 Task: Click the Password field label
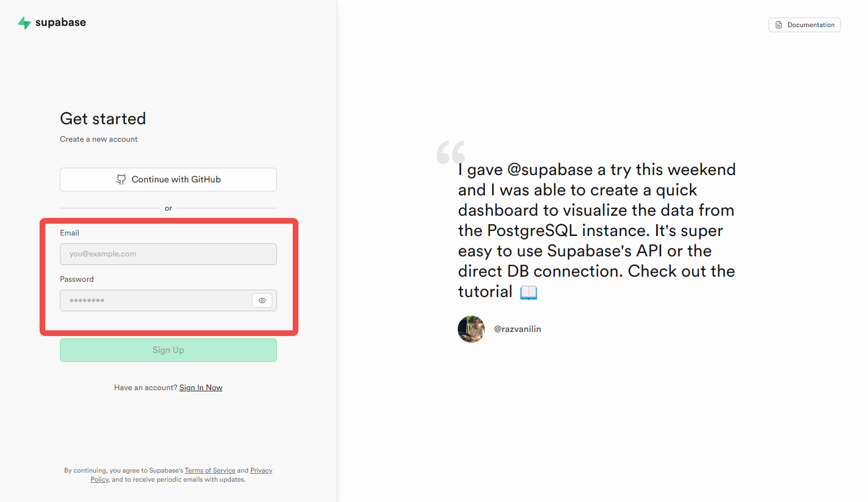(77, 279)
